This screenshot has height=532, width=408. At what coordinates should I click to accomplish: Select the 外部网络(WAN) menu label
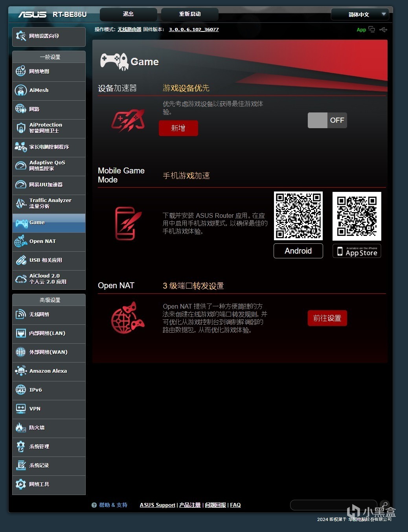click(x=48, y=352)
